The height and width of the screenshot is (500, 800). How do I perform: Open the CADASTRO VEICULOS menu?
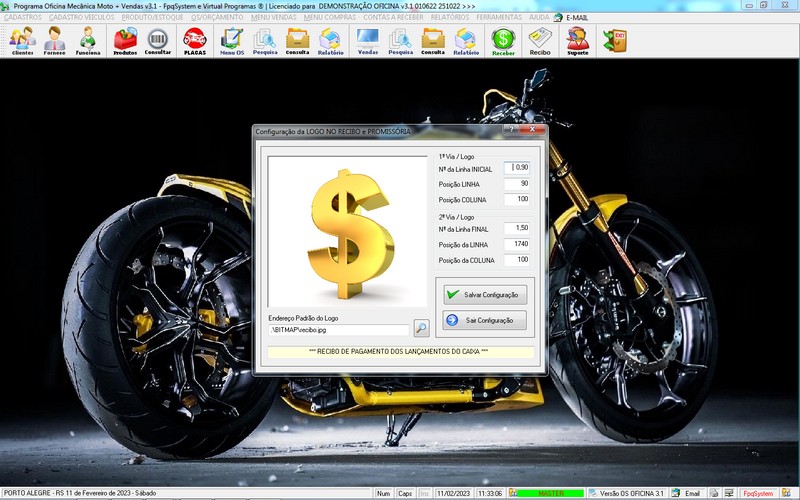(x=82, y=17)
